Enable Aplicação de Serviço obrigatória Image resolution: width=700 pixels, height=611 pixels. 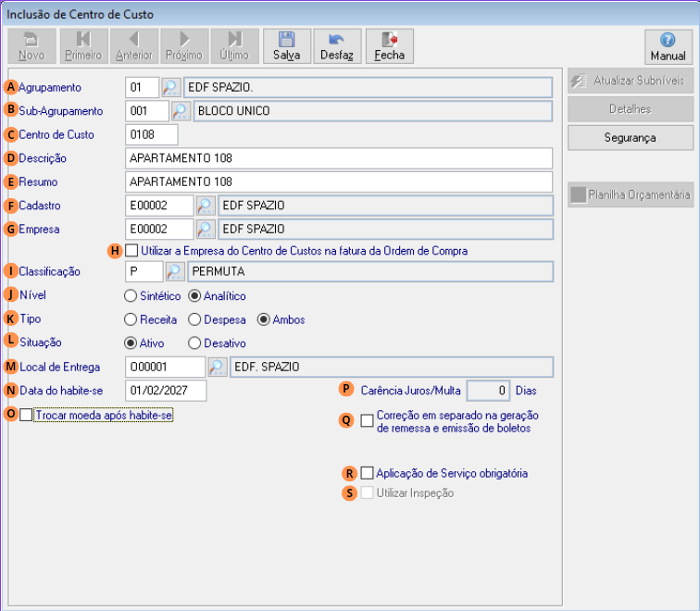click(367, 473)
